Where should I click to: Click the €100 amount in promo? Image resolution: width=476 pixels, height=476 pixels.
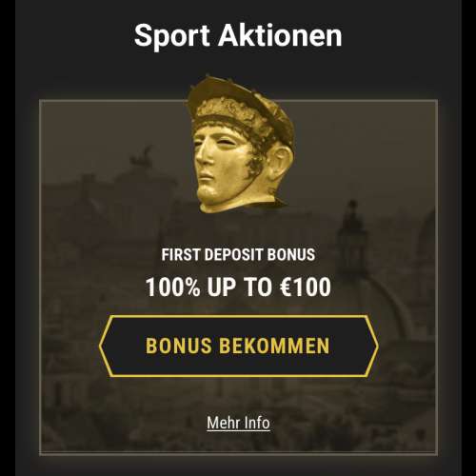306,287
